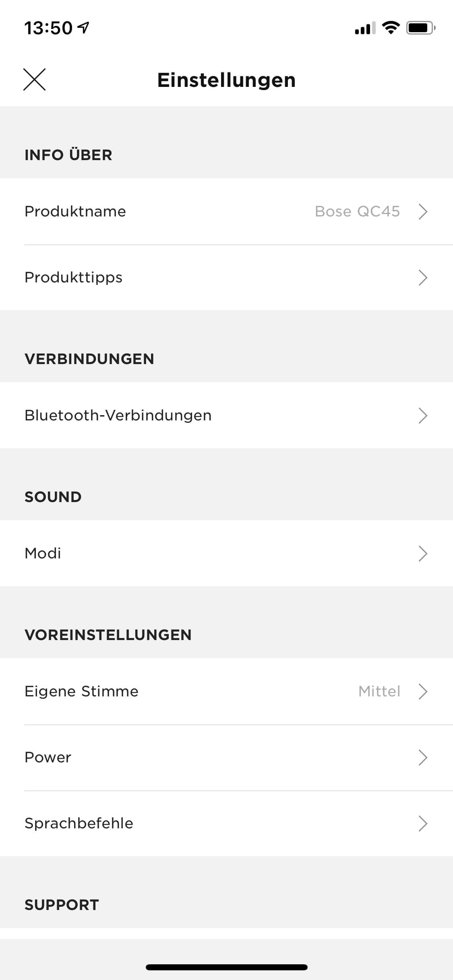Tap the Wi-Fi icon in status bar
Viewport: 453px width, 980px height.
(x=390, y=27)
